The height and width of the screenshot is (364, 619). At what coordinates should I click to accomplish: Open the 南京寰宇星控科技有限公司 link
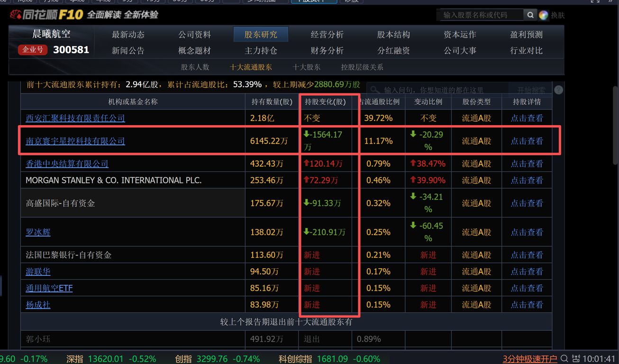tap(75, 141)
